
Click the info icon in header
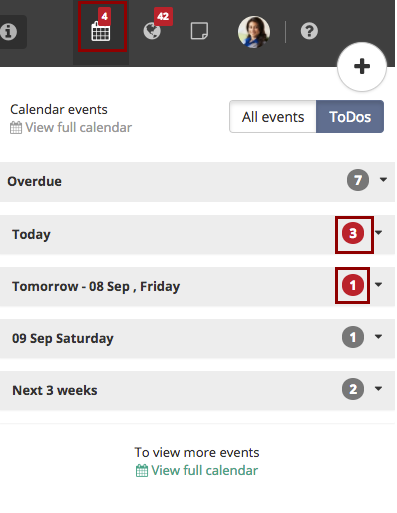pyautogui.click(x=9, y=32)
